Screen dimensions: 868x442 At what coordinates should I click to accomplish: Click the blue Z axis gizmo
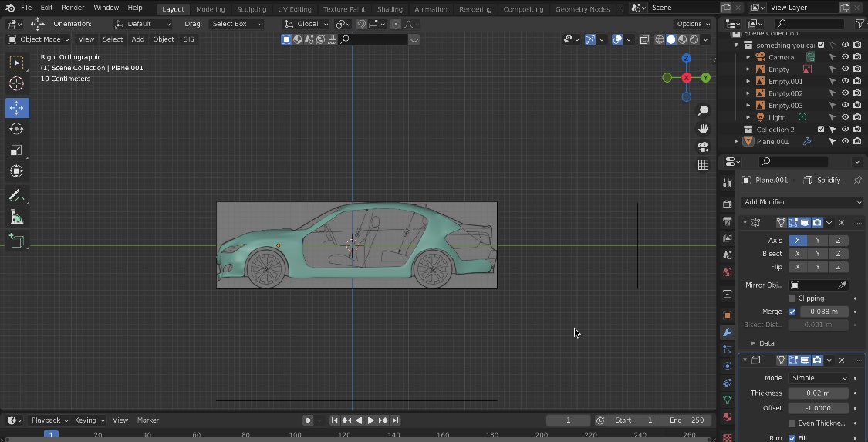point(687,59)
